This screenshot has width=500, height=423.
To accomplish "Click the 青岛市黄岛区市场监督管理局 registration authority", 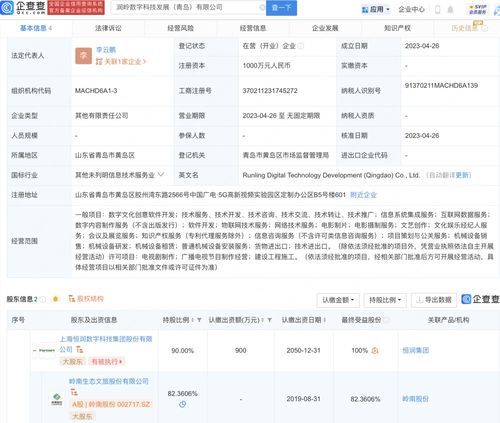I will pyautogui.click(x=286, y=155).
